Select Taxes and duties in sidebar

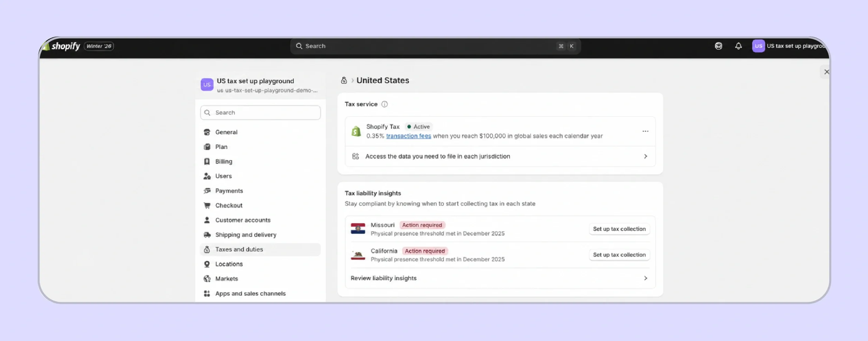click(260, 249)
